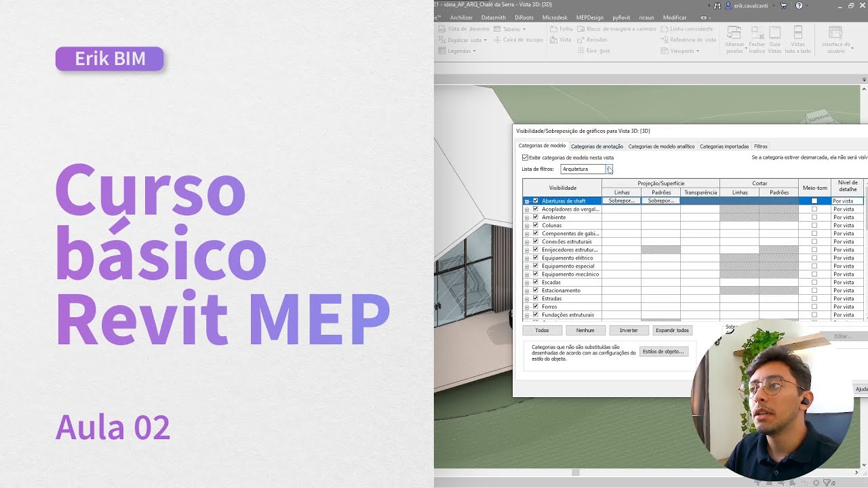Screen dimensions: 868x488
Task: Click the Referência da vista icon
Action: (665, 40)
